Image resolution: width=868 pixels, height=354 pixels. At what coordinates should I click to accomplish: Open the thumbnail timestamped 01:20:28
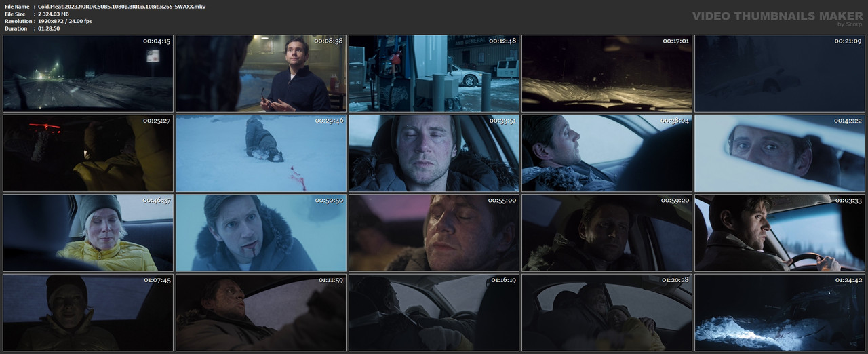coord(607,313)
